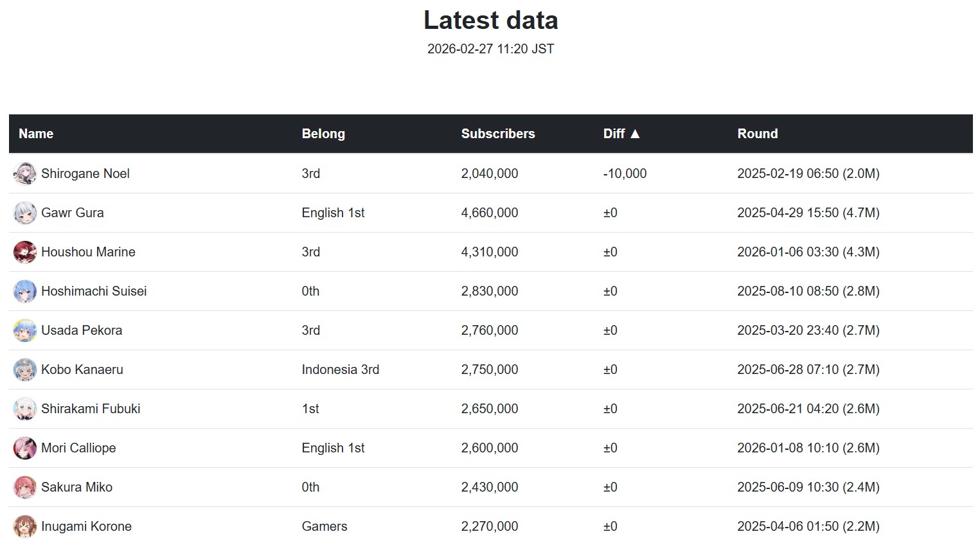
Task: Click subscriber count 2,430,000
Action: (490, 487)
